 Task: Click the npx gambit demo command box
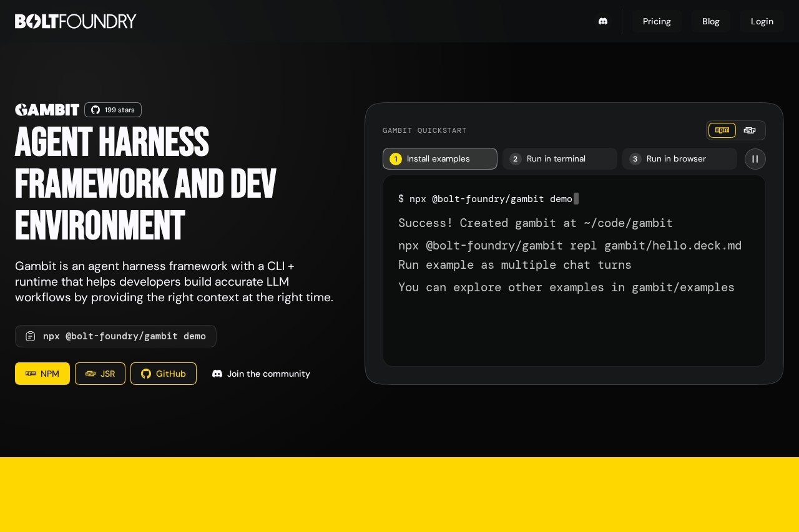(x=124, y=336)
